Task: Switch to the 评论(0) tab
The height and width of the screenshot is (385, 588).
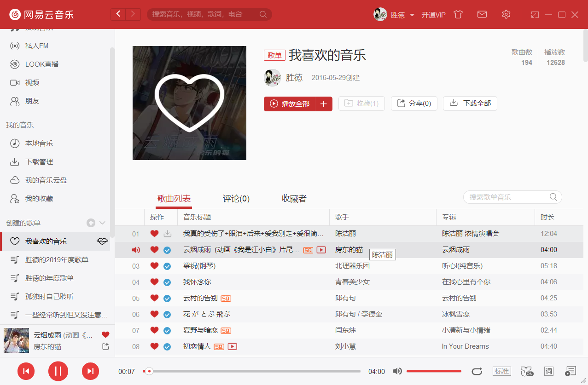Action: click(235, 198)
